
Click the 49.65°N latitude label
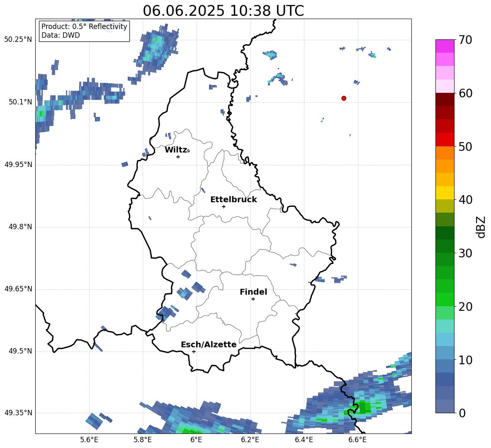click(18, 289)
